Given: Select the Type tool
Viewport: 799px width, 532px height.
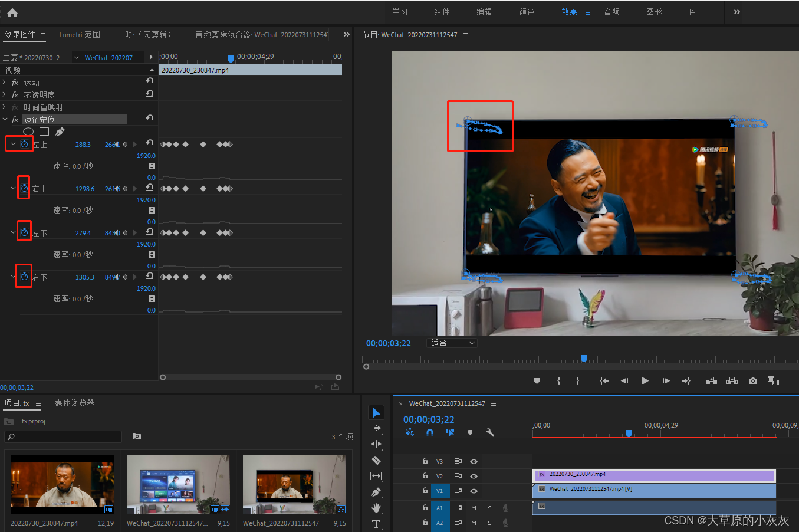Looking at the screenshot, I should coord(376,524).
